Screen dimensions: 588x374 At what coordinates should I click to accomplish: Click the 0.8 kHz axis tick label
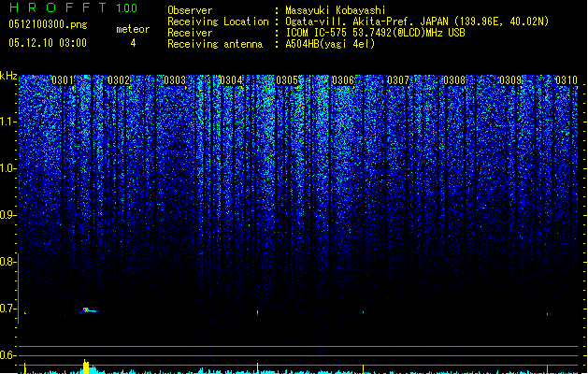(8, 262)
